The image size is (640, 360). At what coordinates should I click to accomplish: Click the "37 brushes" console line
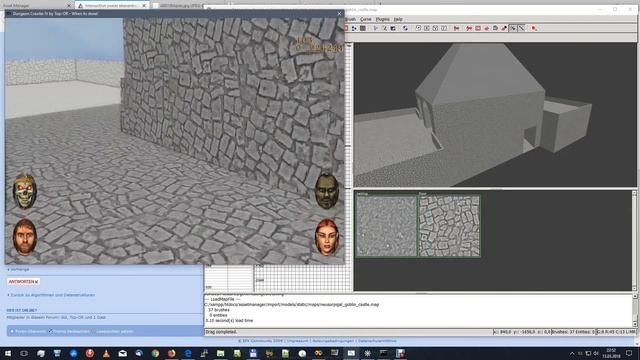[x=219, y=310]
